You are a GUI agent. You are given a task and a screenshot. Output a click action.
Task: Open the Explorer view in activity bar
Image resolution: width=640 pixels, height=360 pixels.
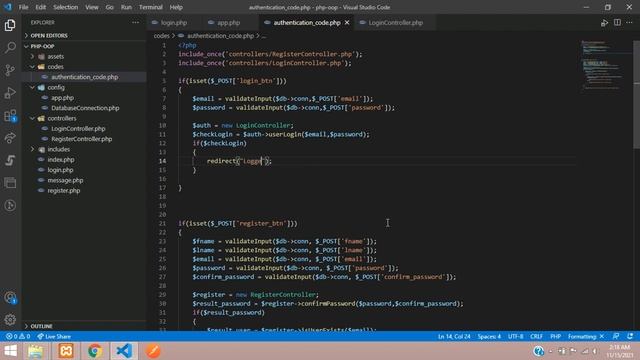click(10, 25)
